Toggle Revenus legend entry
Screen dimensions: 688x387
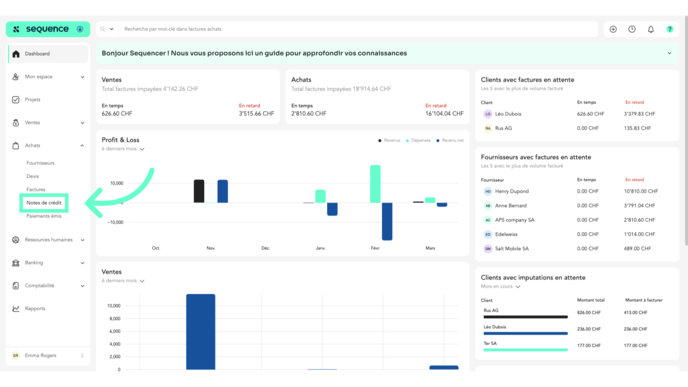point(389,140)
